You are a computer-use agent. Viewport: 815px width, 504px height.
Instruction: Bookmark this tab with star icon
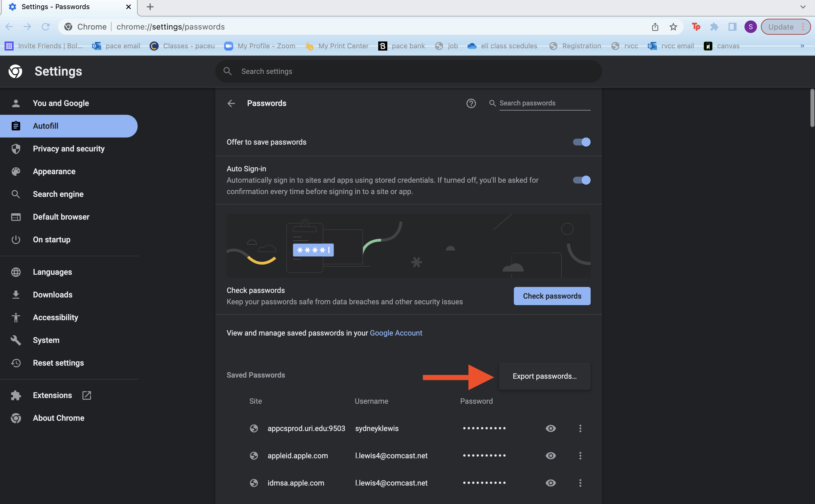pos(673,27)
